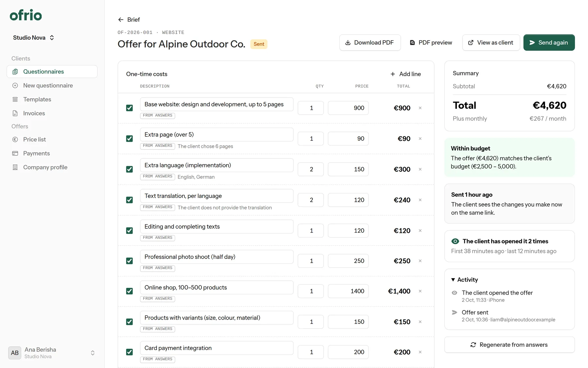Uncheck the Base website line checkbox
The height and width of the screenshot is (368, 588).
[x=129, y=108]
